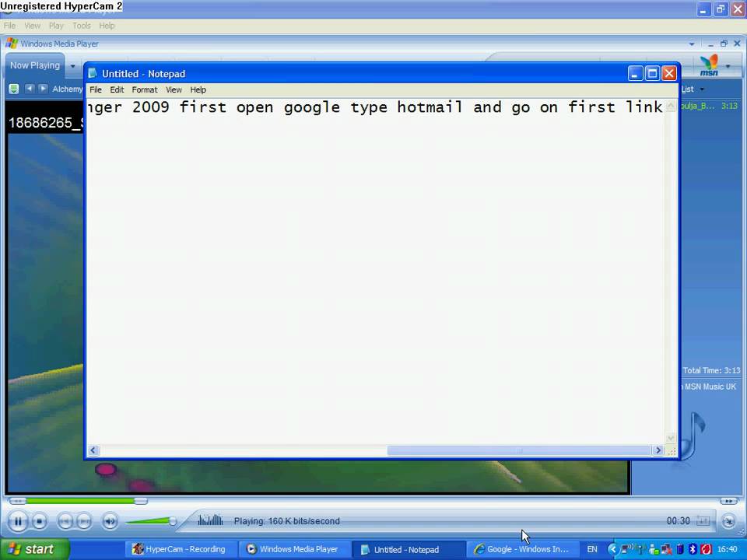Toggle the view button next to 00:30 time
This screenshot has width=747, height=560.
tap(703, 521)
